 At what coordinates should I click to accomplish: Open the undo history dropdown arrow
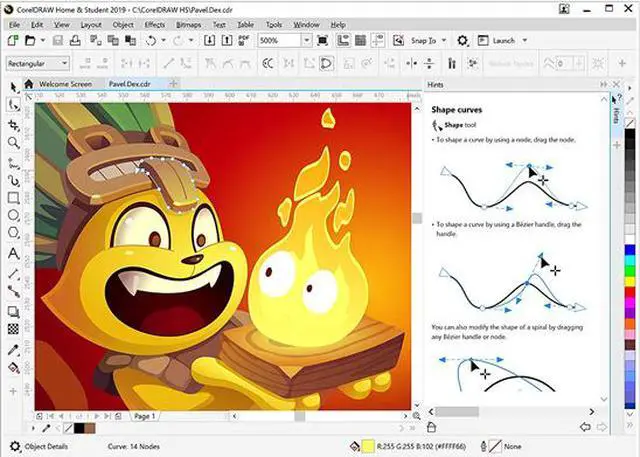(163, 40)
